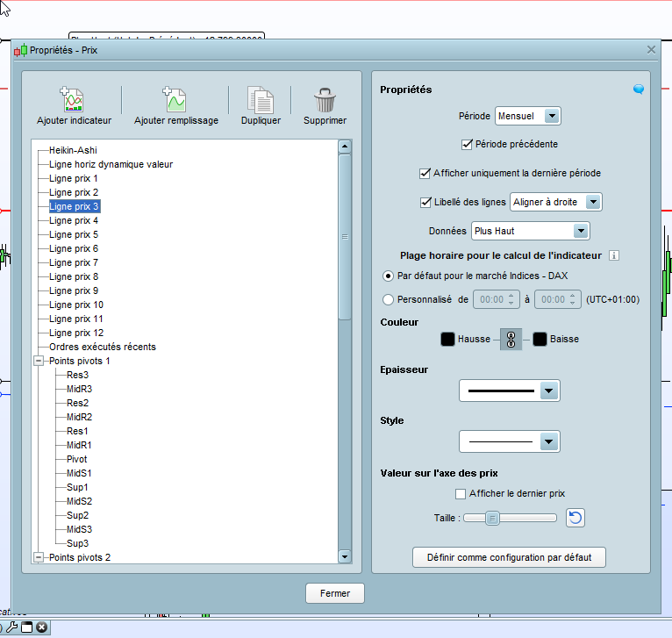The width and height of the screenshot is (672, 638).
Task: Click the Dupliquer icon
Action: pos(261,99)
